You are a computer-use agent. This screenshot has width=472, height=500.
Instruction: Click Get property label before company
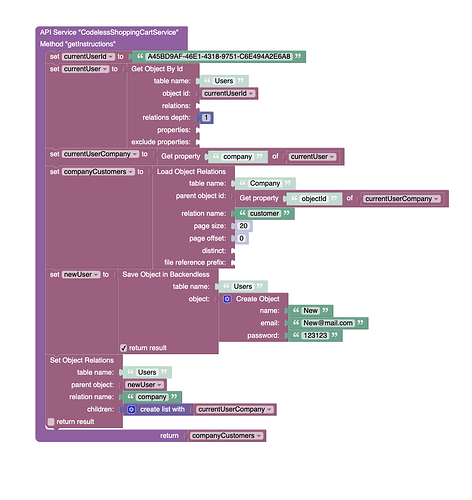[181, 157]
